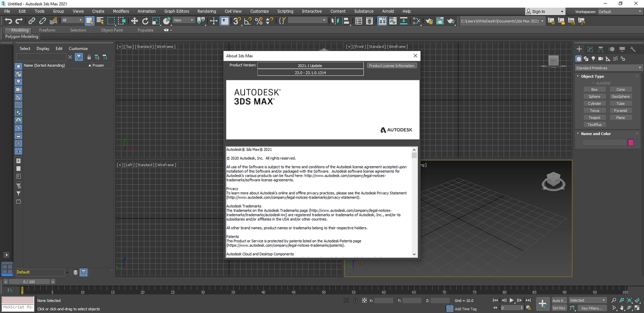Image resolution: width=644 pixels, height=313 pixels.
Task: Click the Mirror tool icon
Action: (x=335, y=21)
